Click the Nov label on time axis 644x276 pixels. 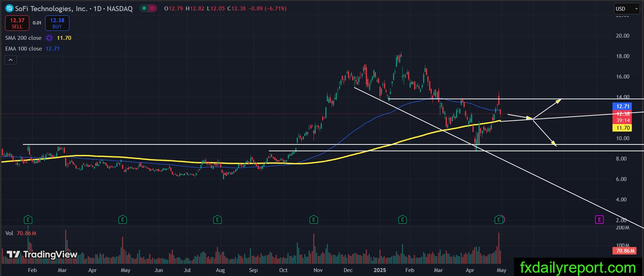(318, 270)
